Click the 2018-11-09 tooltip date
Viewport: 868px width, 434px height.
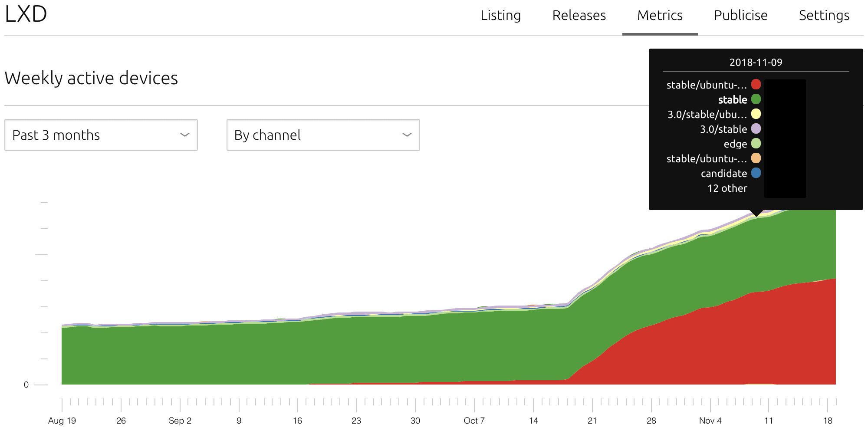(756, 62)
